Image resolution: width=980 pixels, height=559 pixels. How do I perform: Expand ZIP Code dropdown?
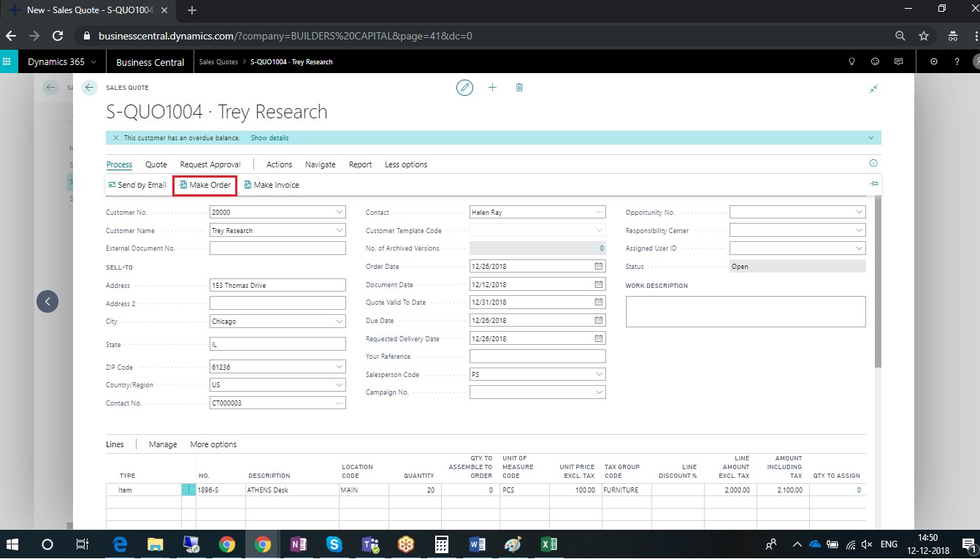coord(339,367)
